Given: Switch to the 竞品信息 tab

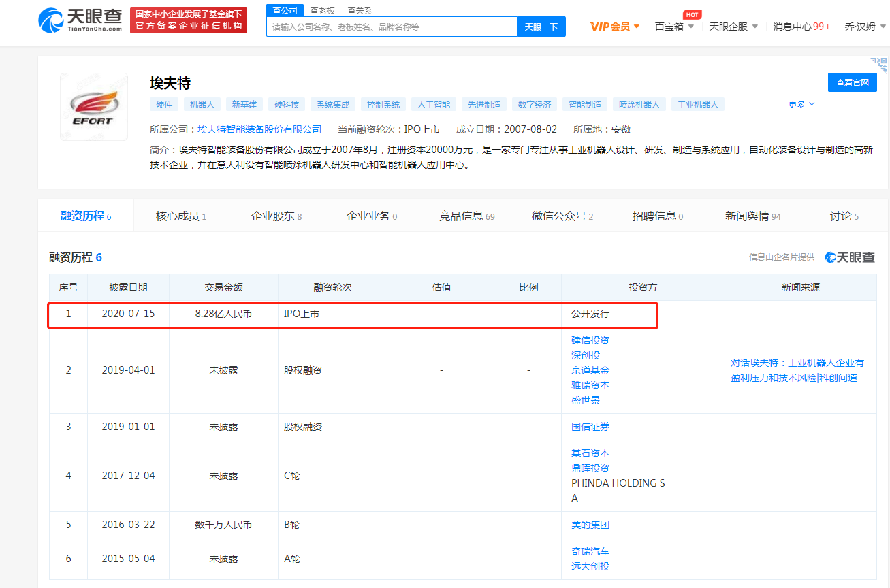Looking at the screenshot, I should (x=467, y=216).
